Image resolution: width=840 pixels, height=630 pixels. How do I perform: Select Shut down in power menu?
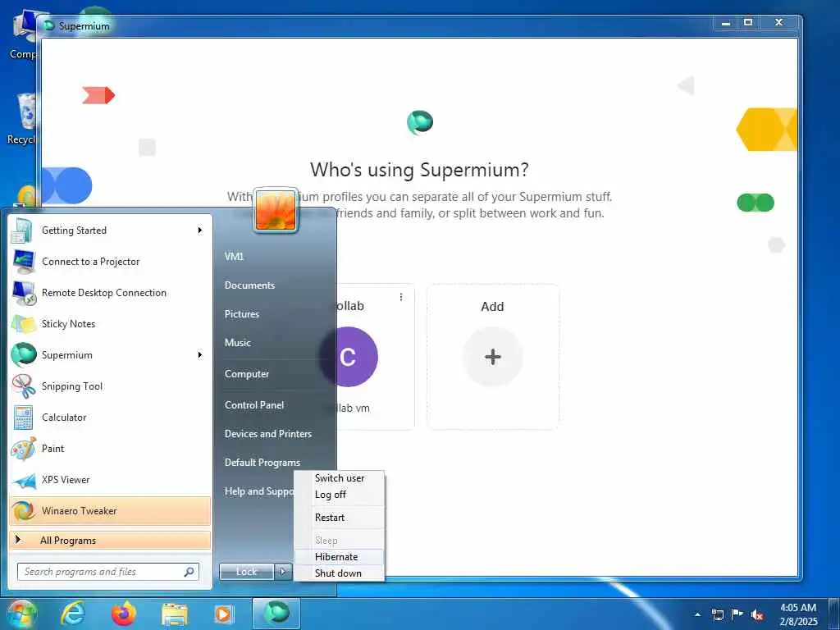point(339,573)
